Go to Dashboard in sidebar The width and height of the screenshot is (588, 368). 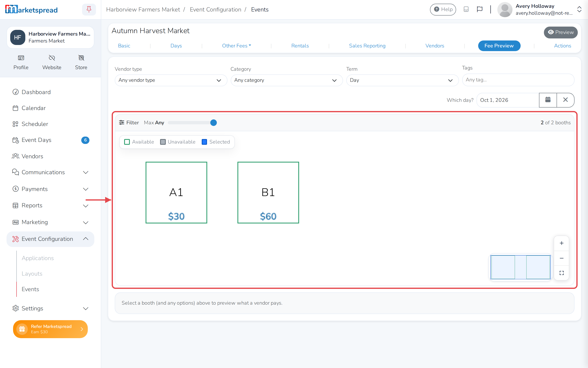coord(50,92)
